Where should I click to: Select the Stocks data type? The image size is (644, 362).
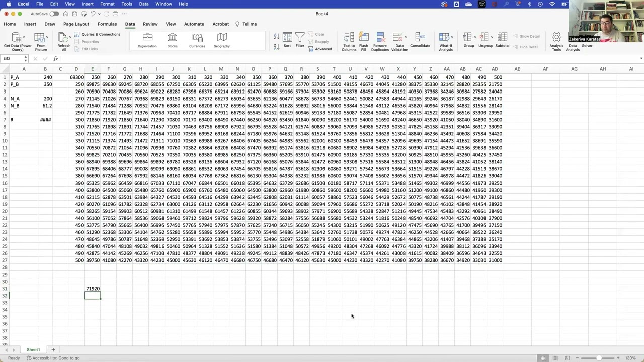click(173, 41)
